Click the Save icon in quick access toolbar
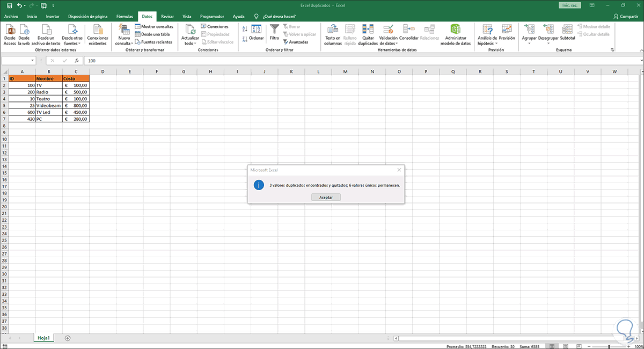This screenshot has width=644, height=349. (x=9, y=5)
